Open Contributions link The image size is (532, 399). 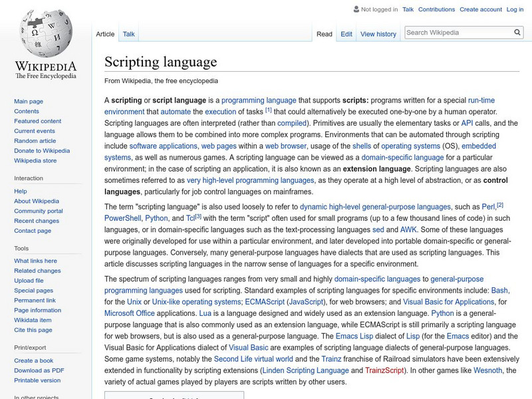pos(436,9)
